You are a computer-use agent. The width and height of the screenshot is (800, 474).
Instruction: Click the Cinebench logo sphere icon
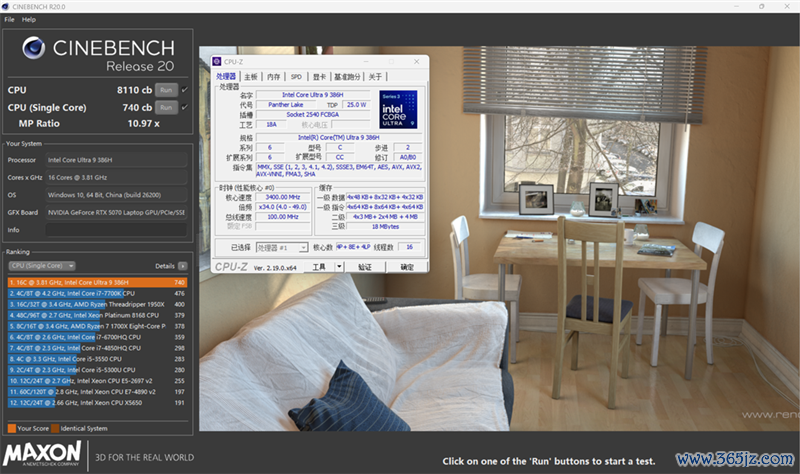(33, 48)
